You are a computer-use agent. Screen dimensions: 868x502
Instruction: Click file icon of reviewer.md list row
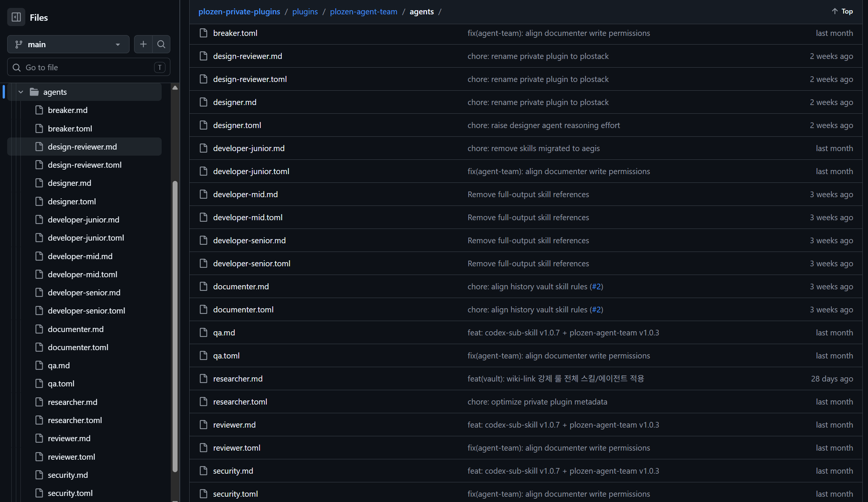pos(203,425)
